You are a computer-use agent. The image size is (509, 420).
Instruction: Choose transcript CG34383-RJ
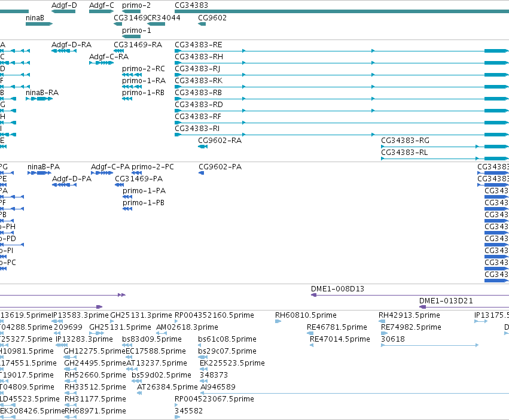coord(197,69)
